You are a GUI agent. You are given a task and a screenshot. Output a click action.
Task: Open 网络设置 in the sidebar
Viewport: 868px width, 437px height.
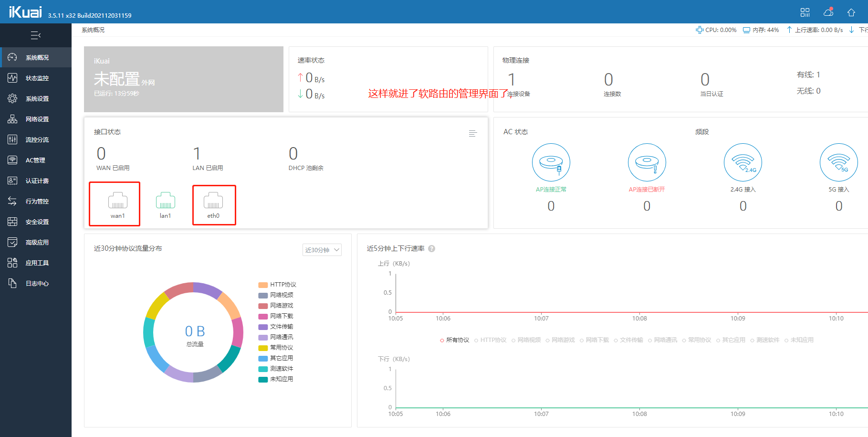click(x=36, y=119)
